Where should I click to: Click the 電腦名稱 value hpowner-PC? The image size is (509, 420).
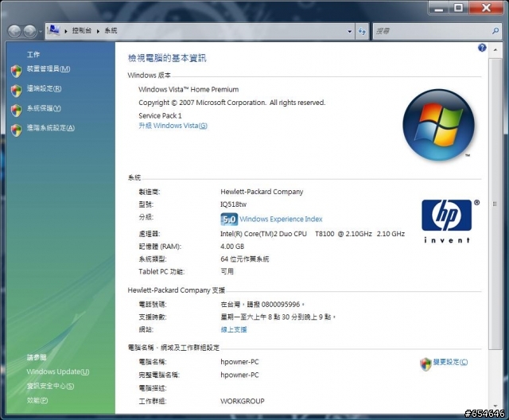pyautogui.click(x=239, y=362)
